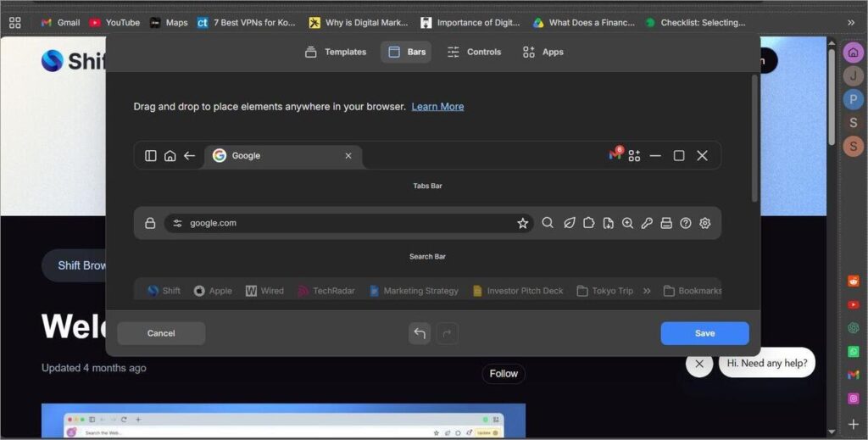Click the add-apps grid icon in Tabs Bar
868x440 pixels.
tap(634, 155)
